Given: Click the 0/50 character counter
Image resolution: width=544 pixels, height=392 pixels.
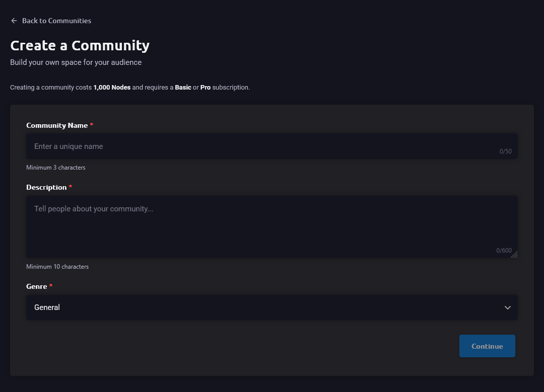Looking at the screenshot, I should coord(506,151).
